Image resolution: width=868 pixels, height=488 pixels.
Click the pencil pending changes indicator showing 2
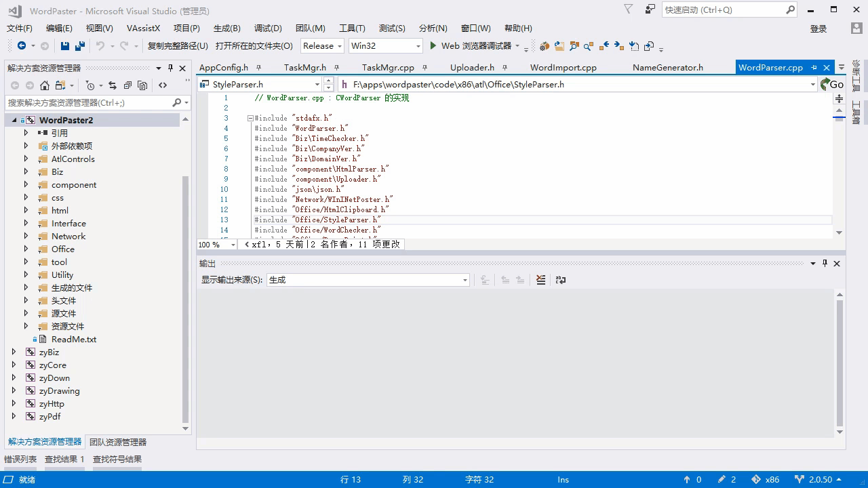click(x=727, y=479)
